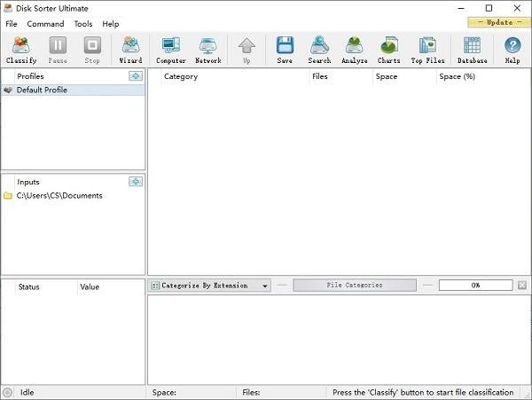The width and height of the screenshot is (532, 400).
Task: Open the Tools menu
Action: coord(83,24)
